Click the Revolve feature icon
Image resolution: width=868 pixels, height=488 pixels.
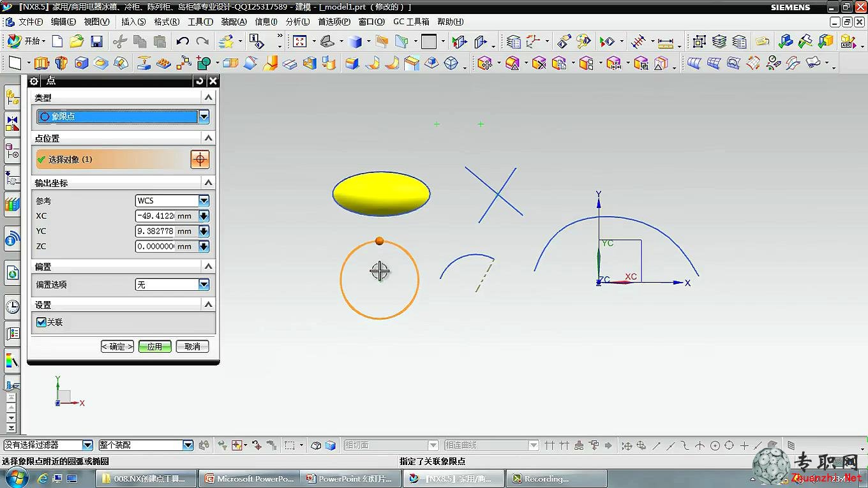point(61,63)
